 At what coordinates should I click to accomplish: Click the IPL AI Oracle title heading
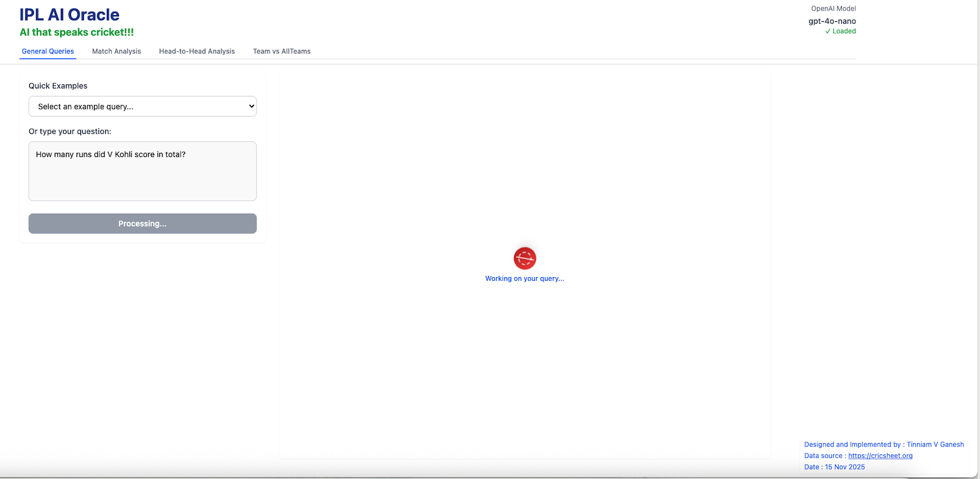pos(69,14)
